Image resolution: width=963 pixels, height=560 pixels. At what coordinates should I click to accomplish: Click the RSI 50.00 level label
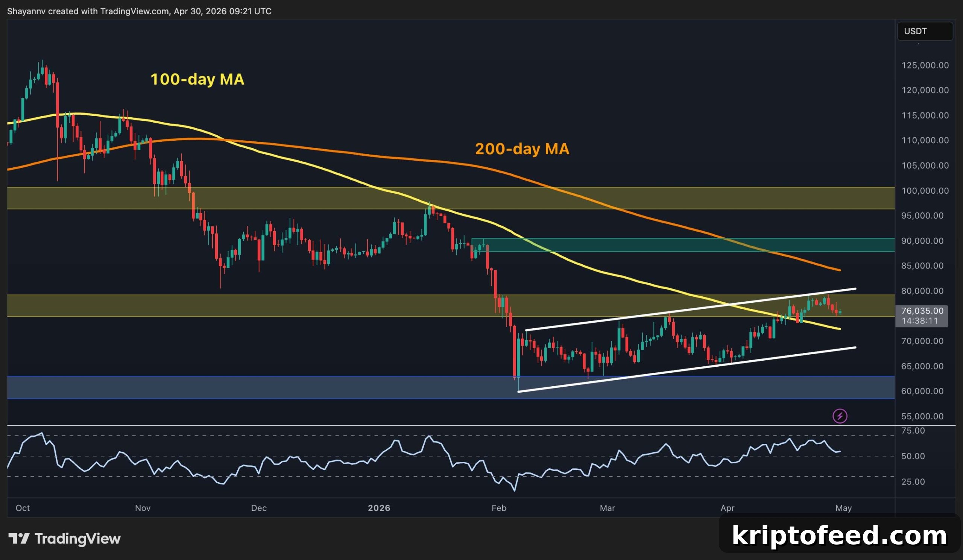(913, 456)
